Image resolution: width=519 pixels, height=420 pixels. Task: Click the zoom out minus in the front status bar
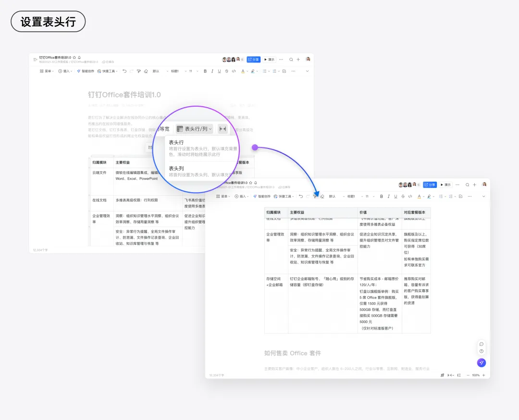click(468, 375)
